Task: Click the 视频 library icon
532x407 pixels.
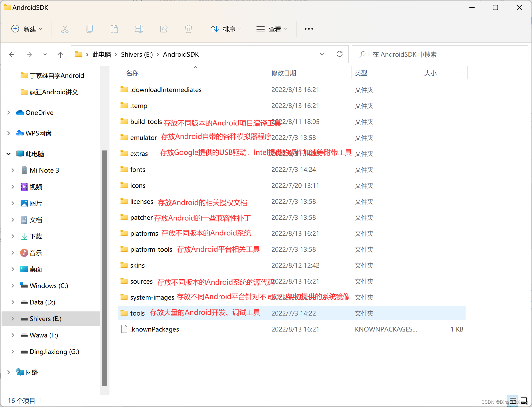Action: [24, 187]
